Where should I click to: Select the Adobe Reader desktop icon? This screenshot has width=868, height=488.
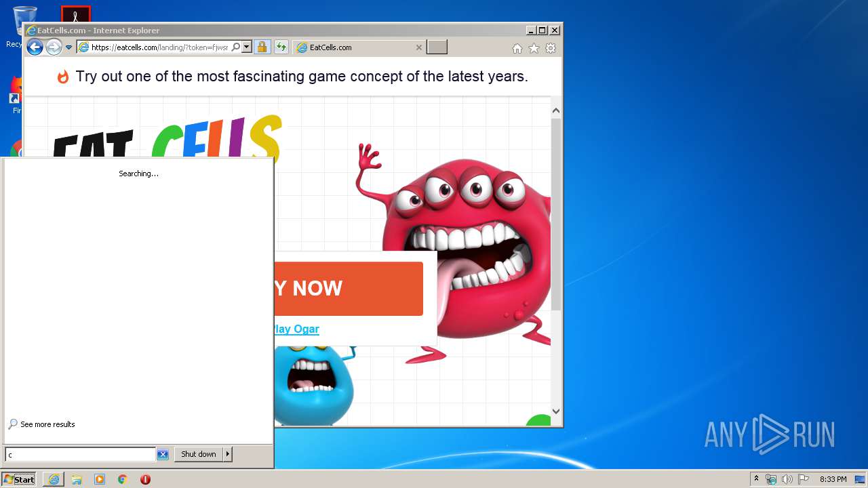[75, 14]
